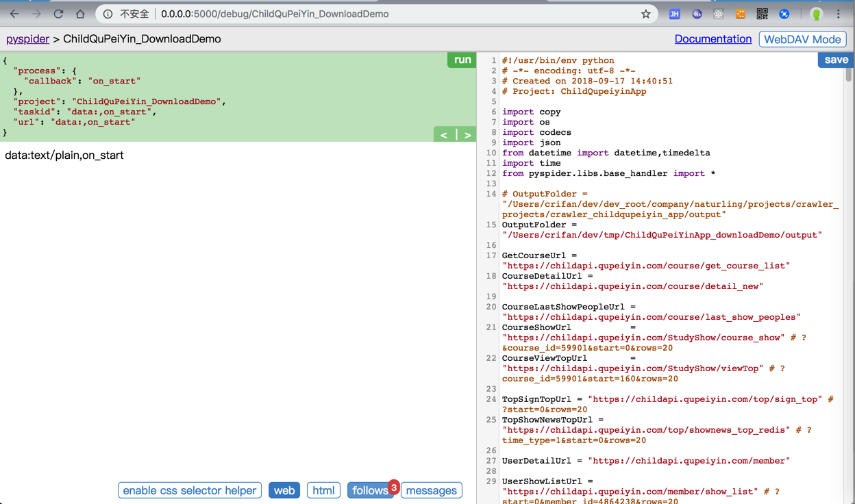Screen dimensions: 855x504
Task: Click the "# Project: ChildQupeiyinApp" comment line
Action: click(x=574, y=91)
